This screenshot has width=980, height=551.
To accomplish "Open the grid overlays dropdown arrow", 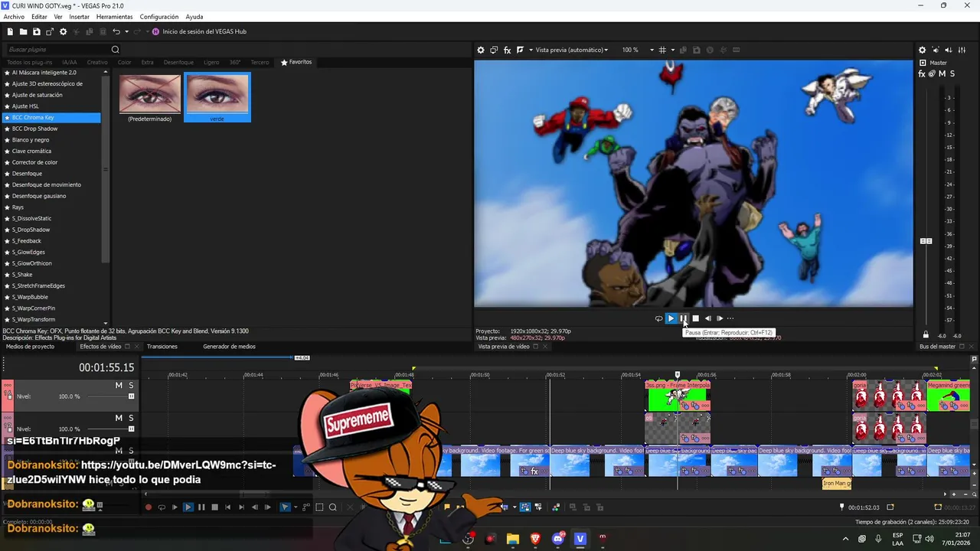I will [672, 50].
